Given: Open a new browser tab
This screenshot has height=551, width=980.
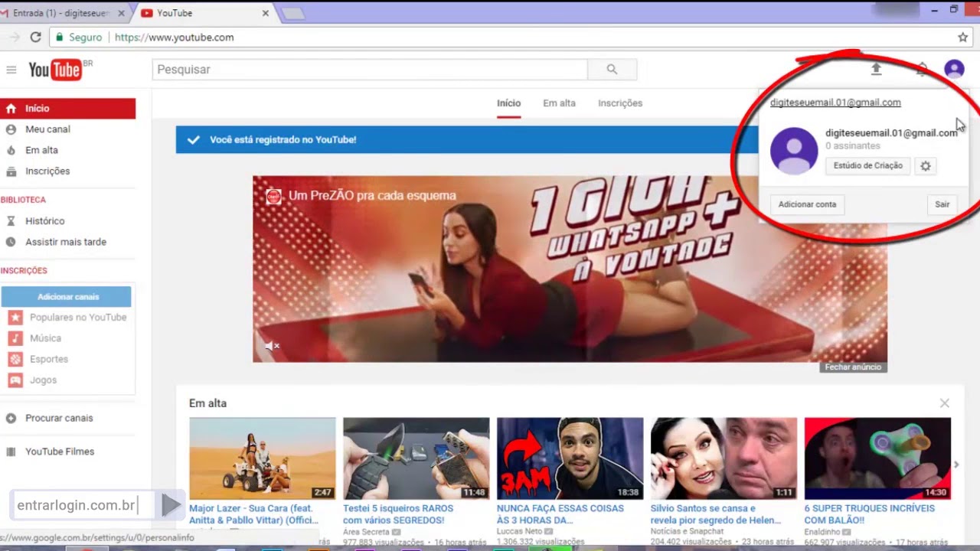Looking at the screenshot, I should (293, 13).
